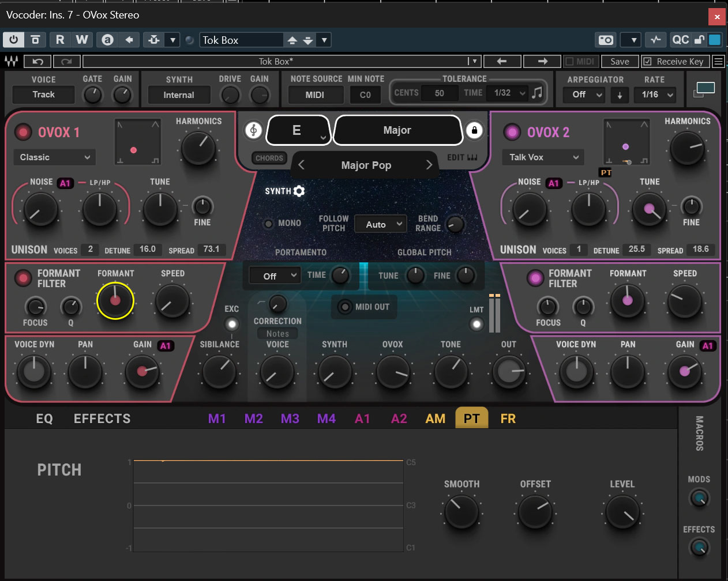Click the scale lock padlock icon
Viewport: 728px width, 581px height.
pos(474,130)
